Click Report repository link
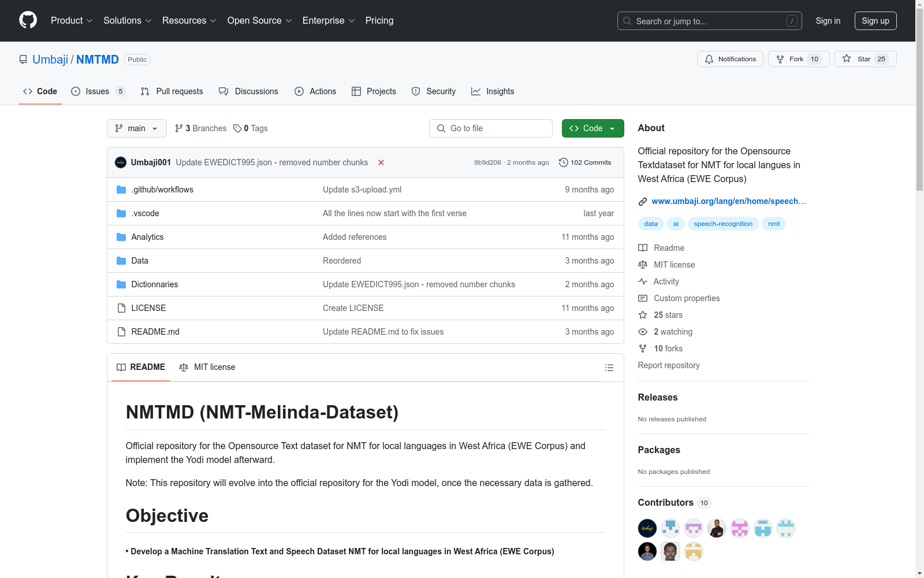 point(669,365)
